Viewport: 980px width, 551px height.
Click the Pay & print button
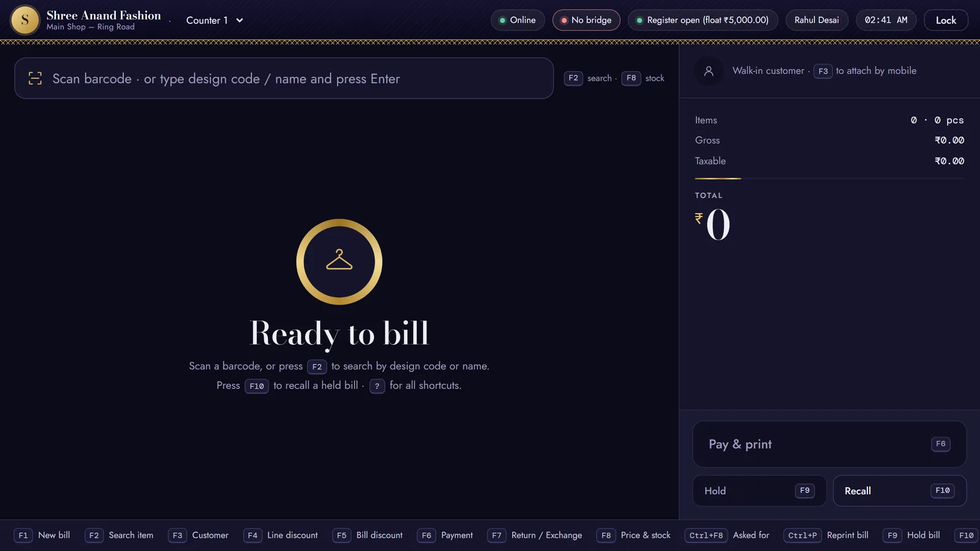[829, 444]
